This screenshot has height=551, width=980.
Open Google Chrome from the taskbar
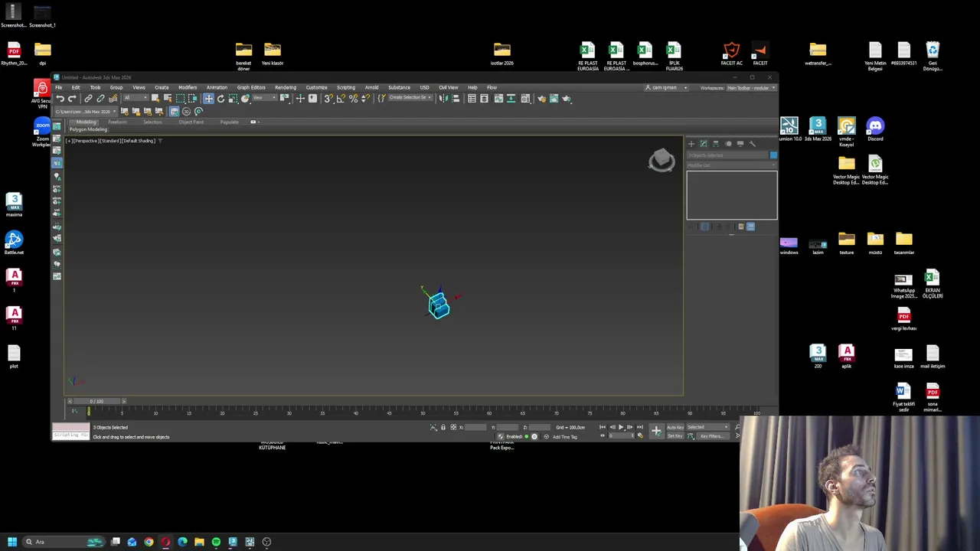149,542
